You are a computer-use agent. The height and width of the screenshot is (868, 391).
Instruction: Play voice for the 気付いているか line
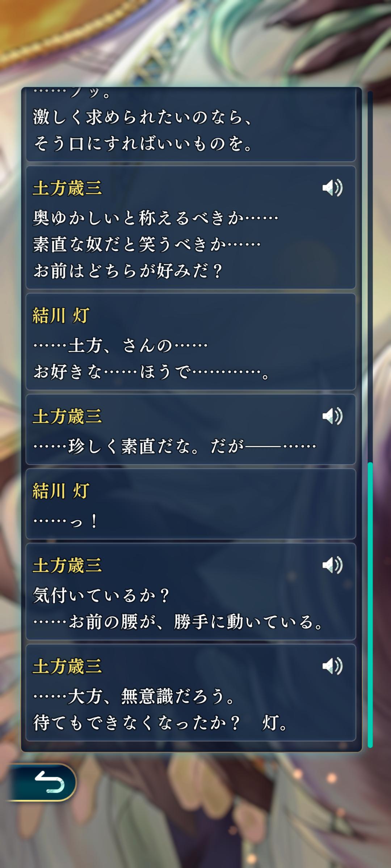332,565
